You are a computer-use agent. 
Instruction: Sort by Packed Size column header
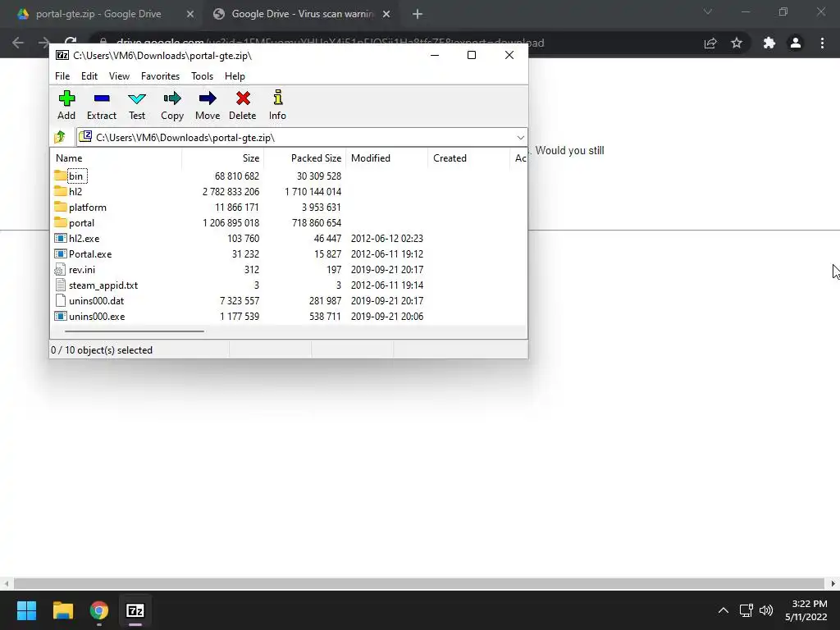tap(305, 158)
